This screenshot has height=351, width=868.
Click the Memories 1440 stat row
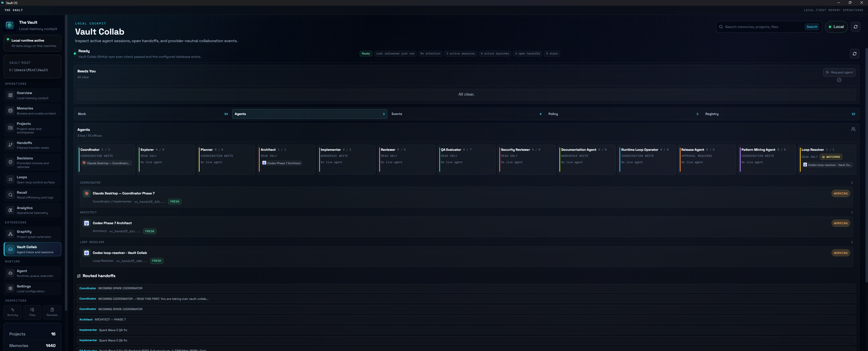[32, 346]
